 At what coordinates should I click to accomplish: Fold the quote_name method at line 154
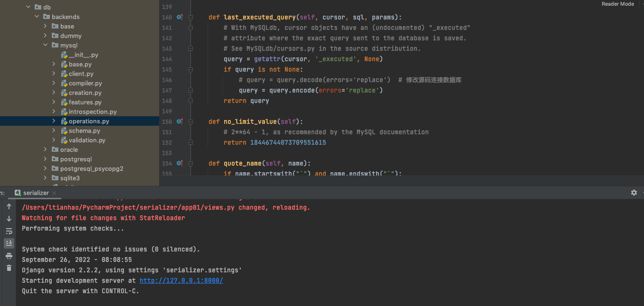click(x=190, y=163)
